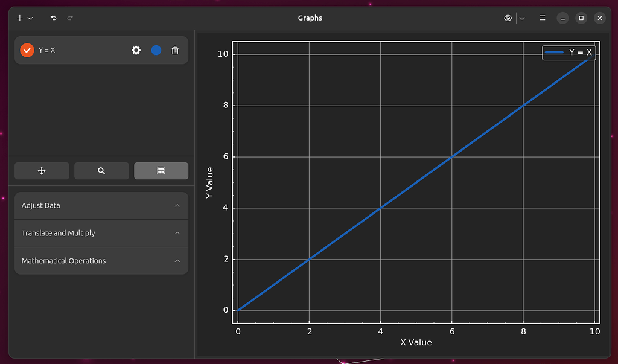The height and width of the screenshot is (364, 618).
Task: Delete Y = X using trash icon
Action: 175,50
